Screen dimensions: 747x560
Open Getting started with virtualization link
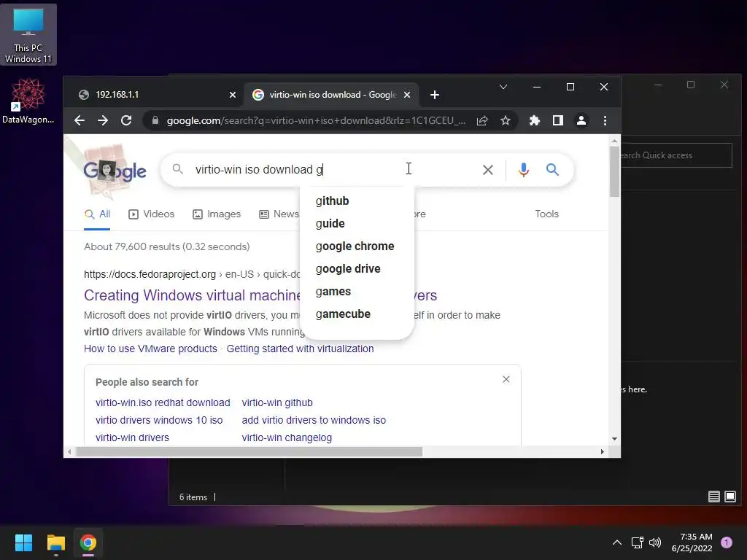(300, 349)
